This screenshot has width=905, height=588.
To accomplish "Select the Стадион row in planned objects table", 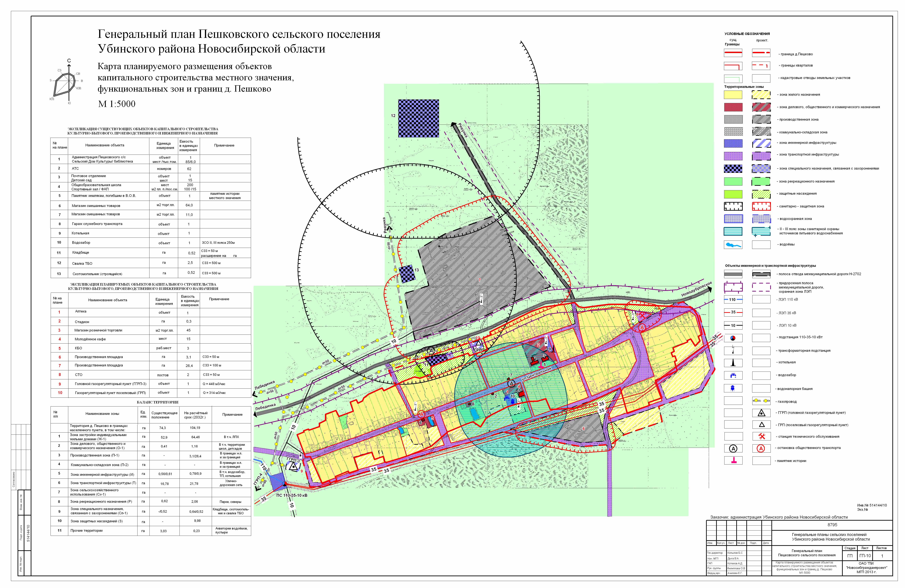I will point(151,322).
